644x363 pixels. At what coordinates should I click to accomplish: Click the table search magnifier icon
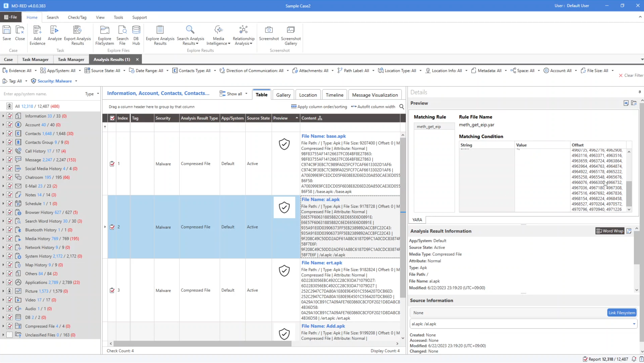tap(402, 107)
